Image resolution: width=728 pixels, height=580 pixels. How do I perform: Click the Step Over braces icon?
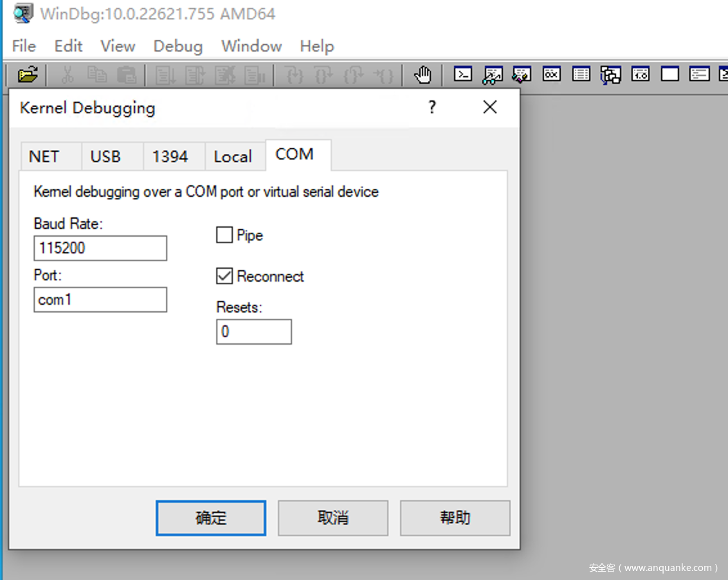(323, 75)
